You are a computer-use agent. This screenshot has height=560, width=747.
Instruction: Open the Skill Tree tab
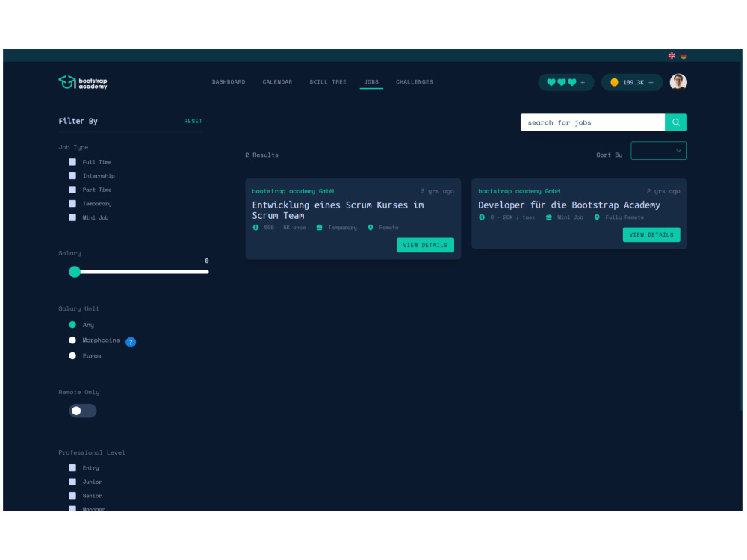(328, 82)
